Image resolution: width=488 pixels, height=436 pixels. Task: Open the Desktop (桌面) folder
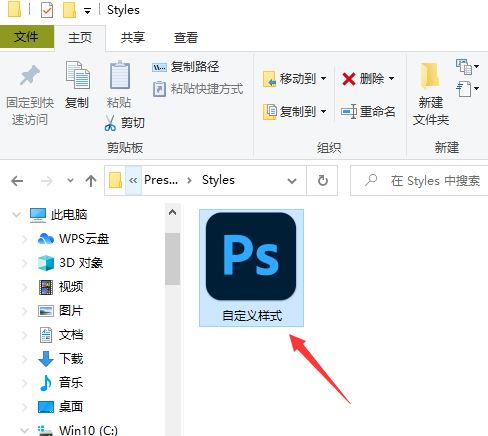click(x=61, y=407)
